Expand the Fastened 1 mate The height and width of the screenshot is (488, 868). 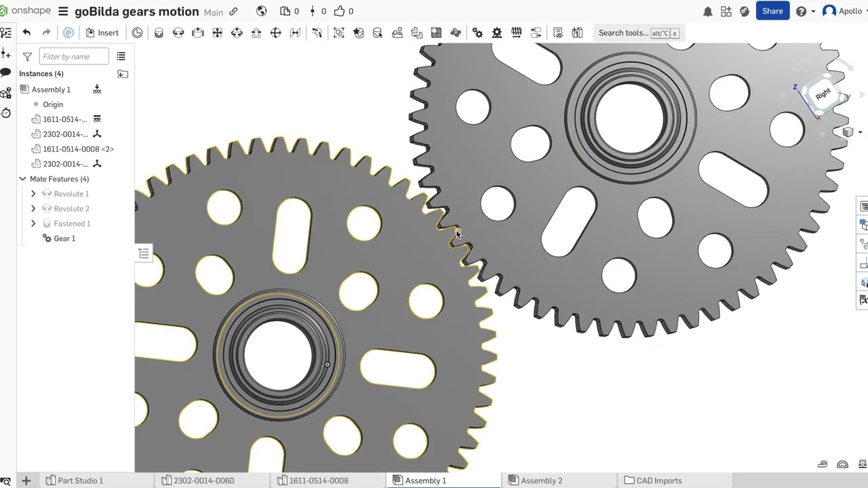point(33,224)
